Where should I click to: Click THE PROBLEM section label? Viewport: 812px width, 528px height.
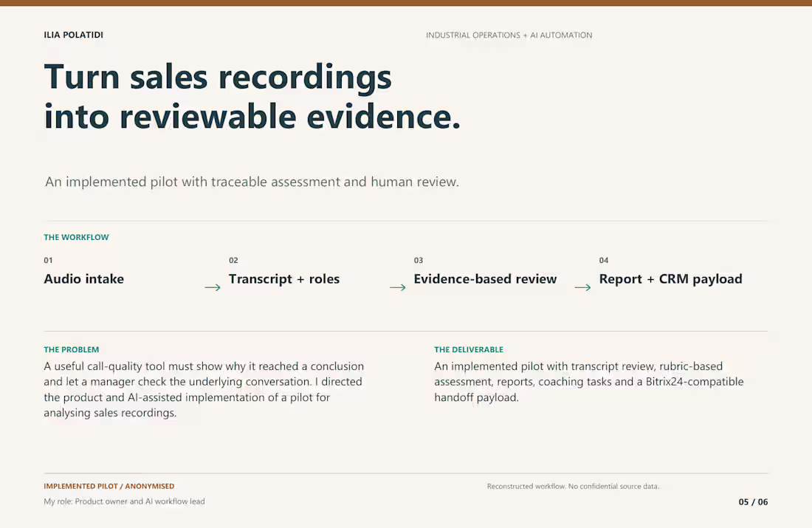[x=72, y=350]
